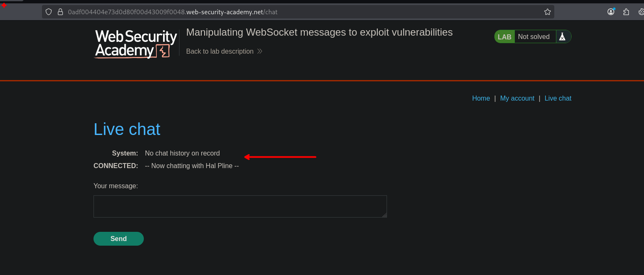This screenshot has width=644, height=275.
Task: Go to the Home page link
Action: (x=481, y=98)
